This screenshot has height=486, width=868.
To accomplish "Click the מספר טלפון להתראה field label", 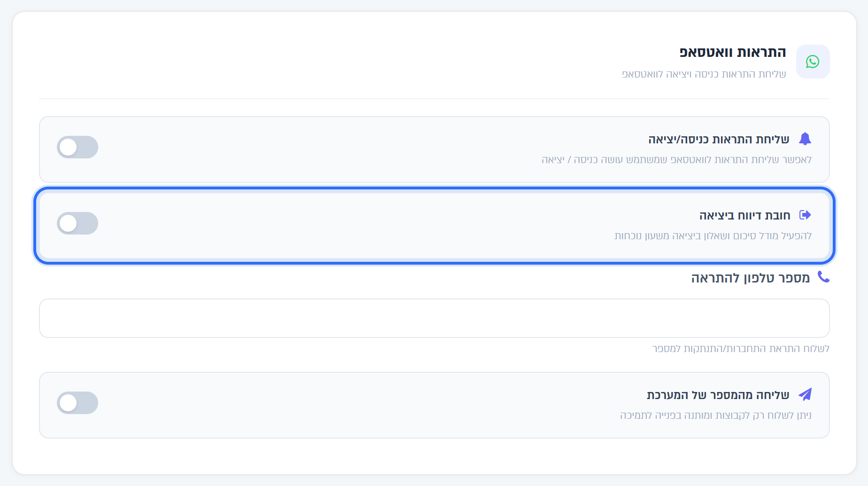I will [x=751, y=278].
